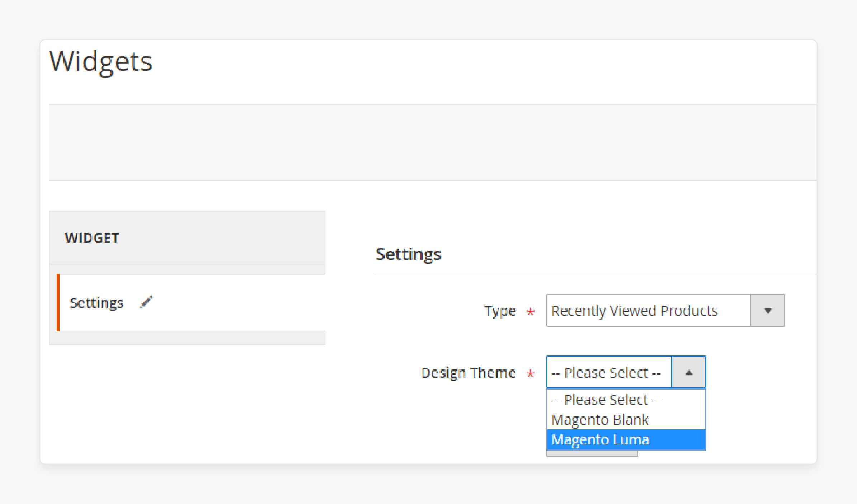The width and height of the screenshot is (857, 504).
Task: Click the Design Theme field label
Action: 468,373
